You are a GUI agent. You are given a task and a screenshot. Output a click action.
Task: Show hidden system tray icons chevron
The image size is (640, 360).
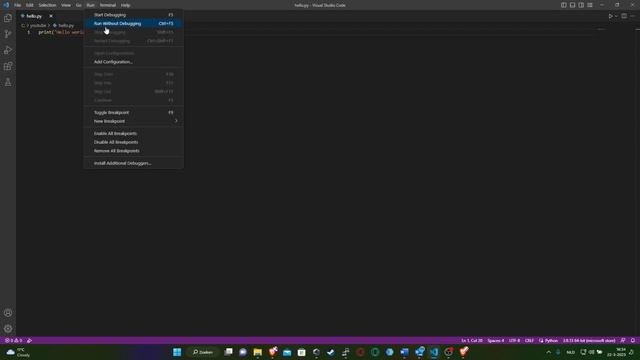[549, 352]
